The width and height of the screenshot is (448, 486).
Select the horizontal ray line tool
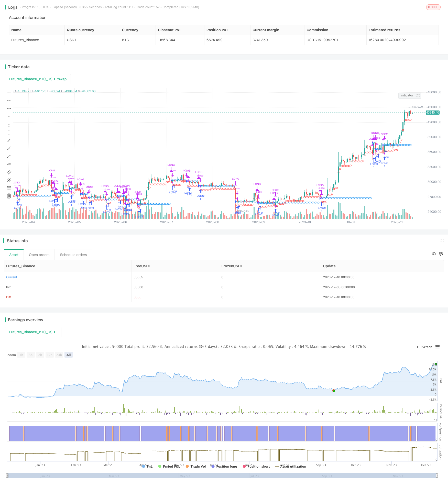pos(9,101)
